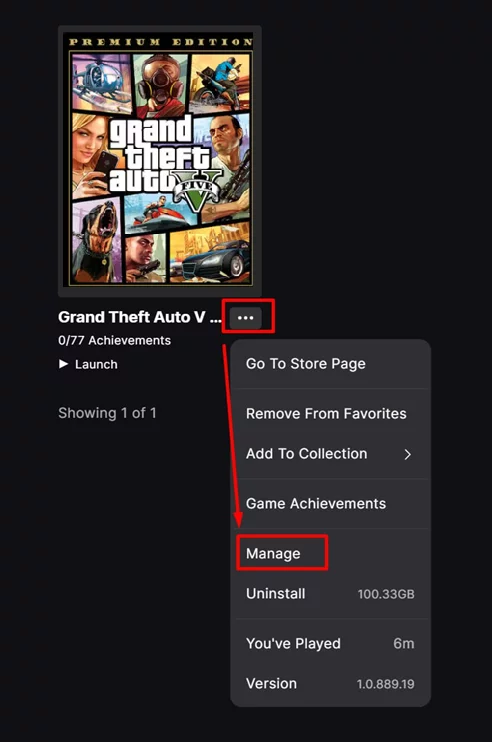Image resolution: width=492 pixels, height=742 pixels.
Task: Click the version number 1.0.889.19
Action: 386,684
